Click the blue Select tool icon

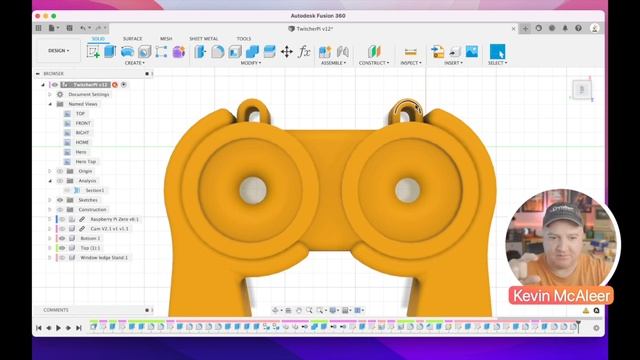(x=497, y=51)
